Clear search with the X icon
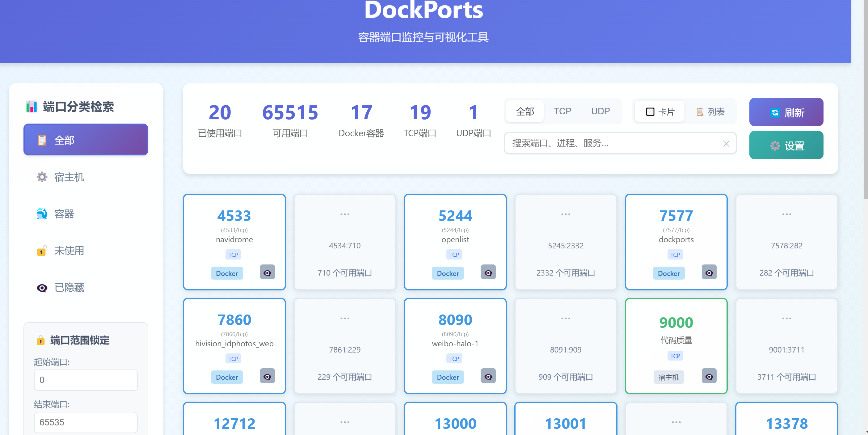This screenshot has height=435, width=868. tap(726, 144)
